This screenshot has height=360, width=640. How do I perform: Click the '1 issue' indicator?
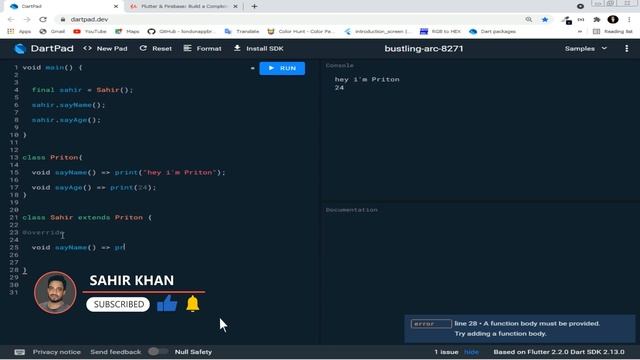(446, 352)
